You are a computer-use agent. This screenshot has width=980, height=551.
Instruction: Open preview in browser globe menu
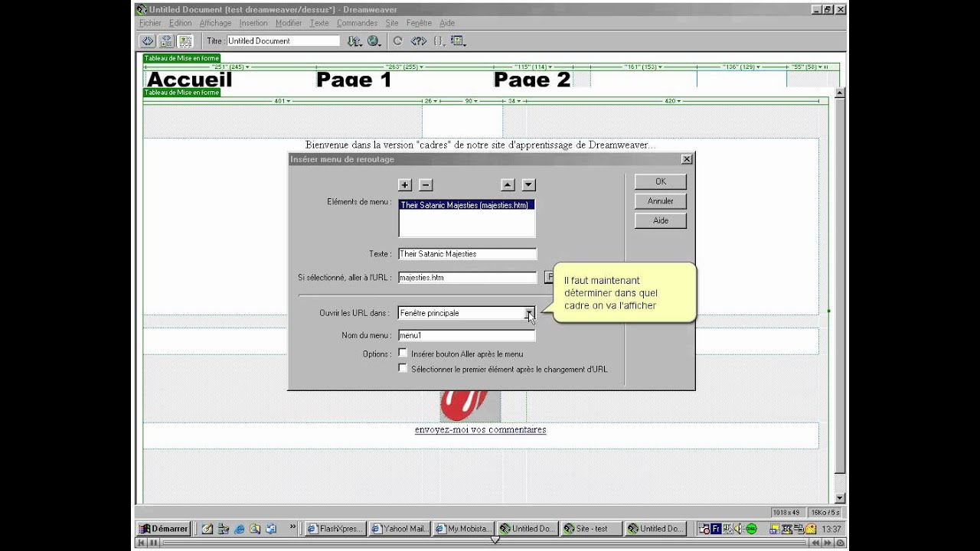point(374,41)
